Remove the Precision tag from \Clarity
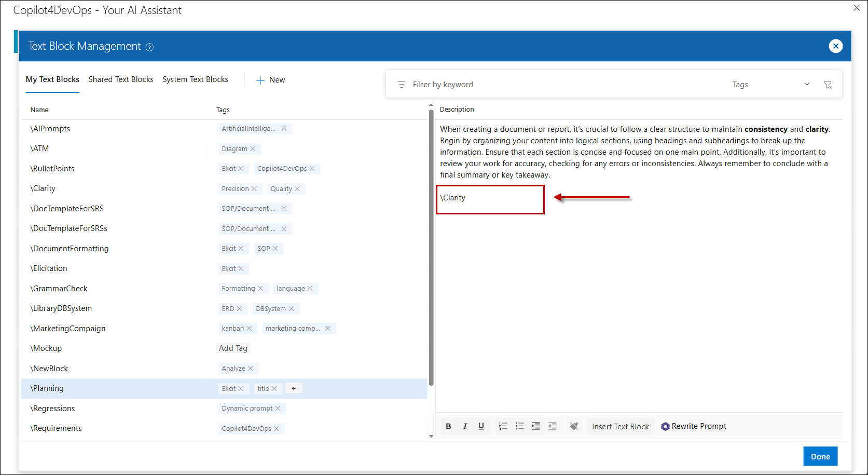 pyautogui.click(x=254, y=189)
